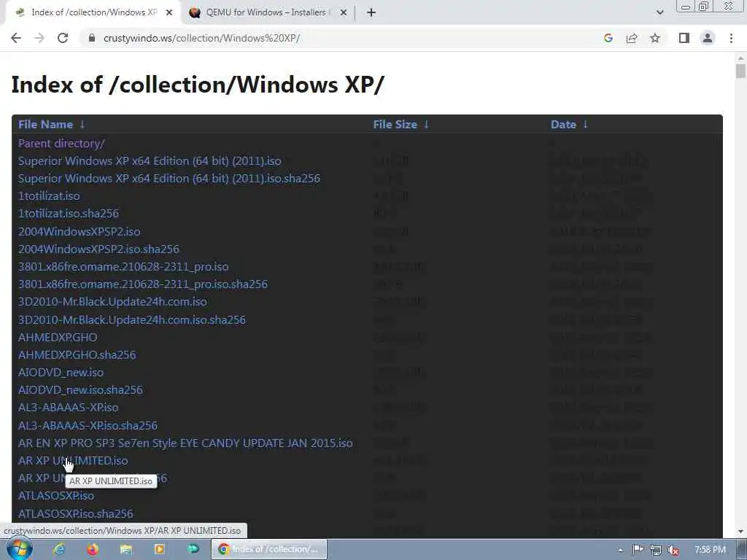Switch to QEMU for Windows – Installers tab
The image size is (747, 560).
click(266, 13)
